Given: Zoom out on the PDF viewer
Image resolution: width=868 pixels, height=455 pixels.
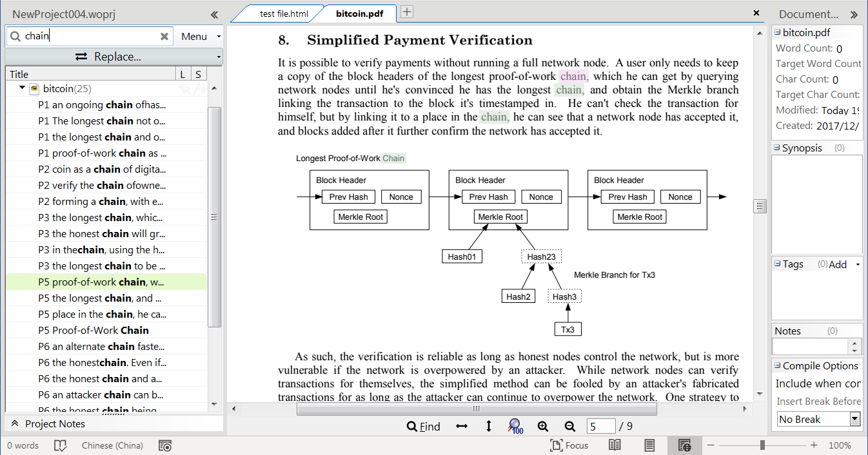Looking at the screenshot, I should (x=569, y=426).
